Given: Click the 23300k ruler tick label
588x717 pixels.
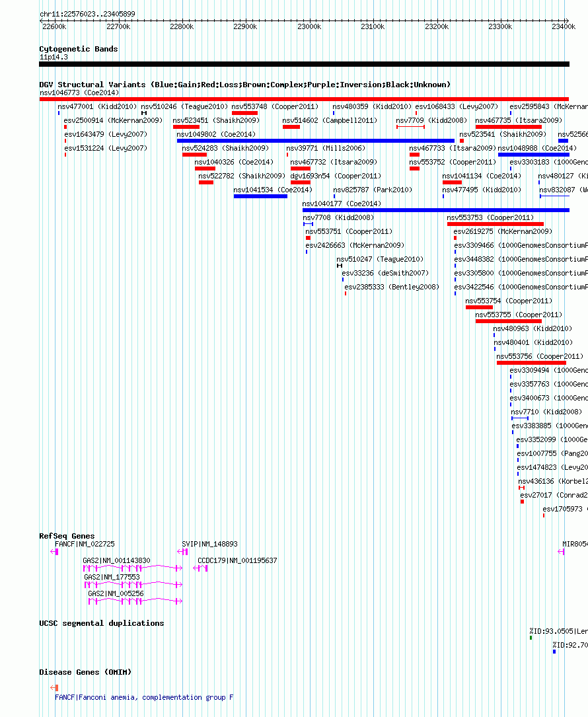Looking at the screenshot, I should tap(500, 27).
